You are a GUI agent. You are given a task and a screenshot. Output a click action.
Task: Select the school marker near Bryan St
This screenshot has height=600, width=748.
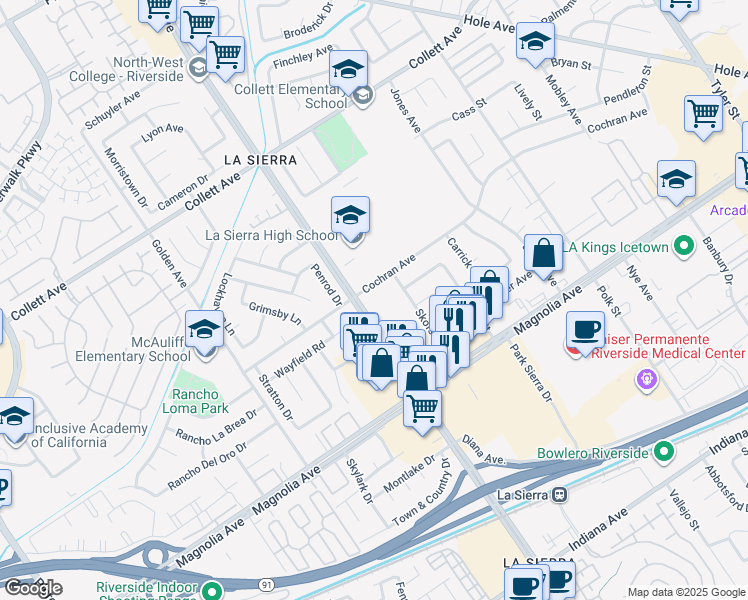pyautogui.click(x=535, y=41)
